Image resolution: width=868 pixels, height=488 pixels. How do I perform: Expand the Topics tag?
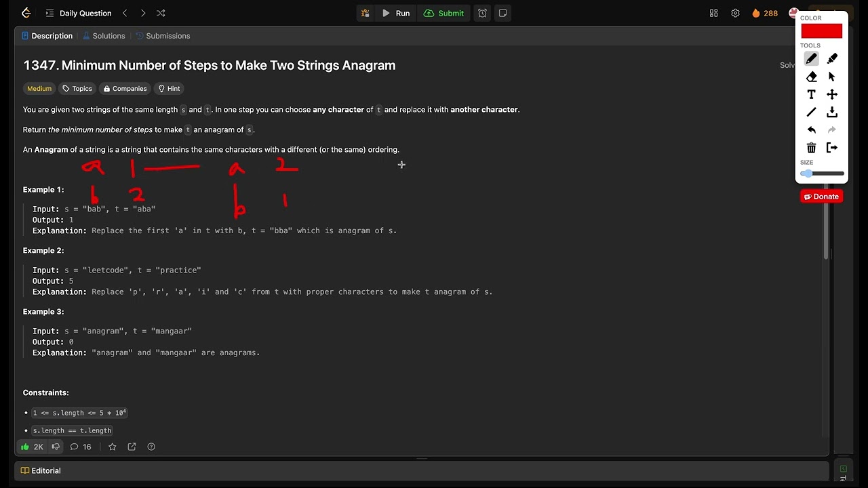tap(77, 89)
